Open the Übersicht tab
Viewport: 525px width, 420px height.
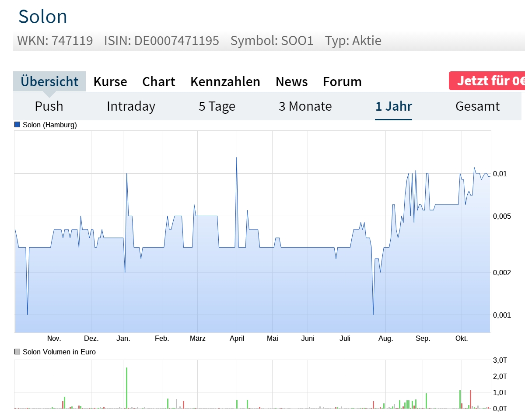coord(49,81)
